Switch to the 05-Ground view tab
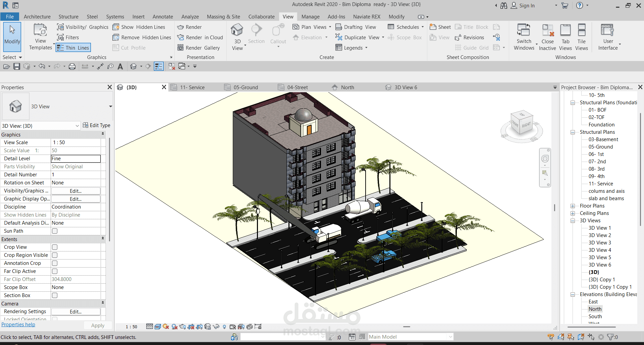Image resolution: width=644 pixels, height=345 pixels. (246, 88)
